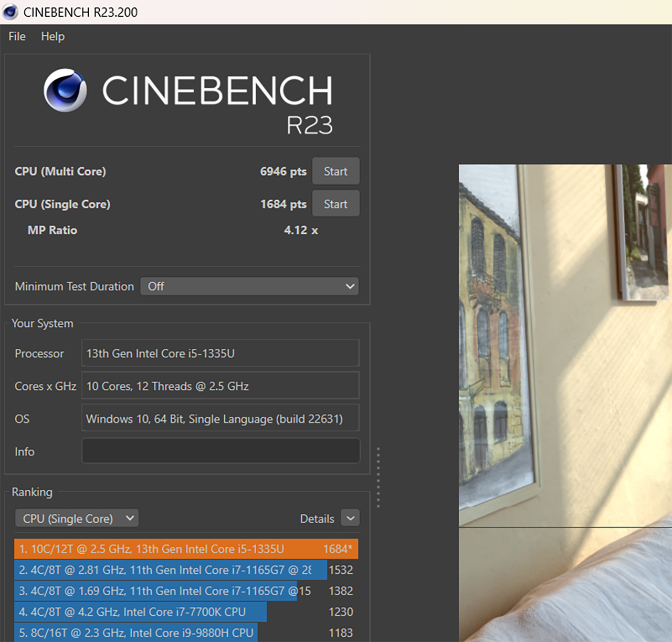
Task: Open Minimum Test Duration dropdown
Action: point(249,286)
